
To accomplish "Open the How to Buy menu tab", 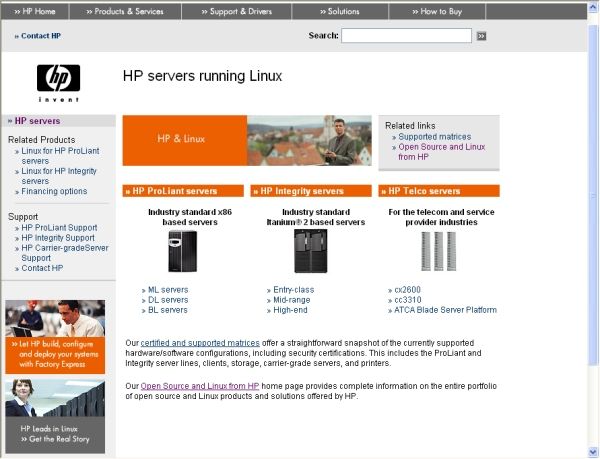I will [437, 11].
